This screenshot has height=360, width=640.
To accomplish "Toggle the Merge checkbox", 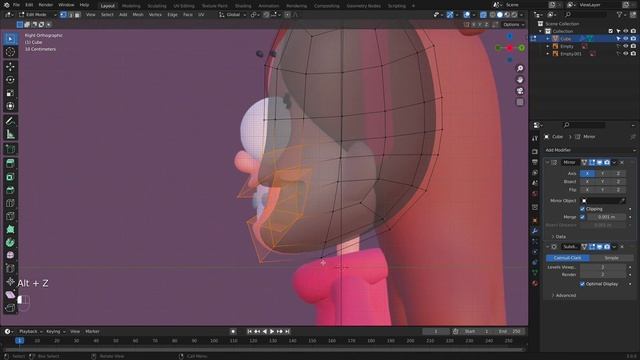I will coord(582,217).
